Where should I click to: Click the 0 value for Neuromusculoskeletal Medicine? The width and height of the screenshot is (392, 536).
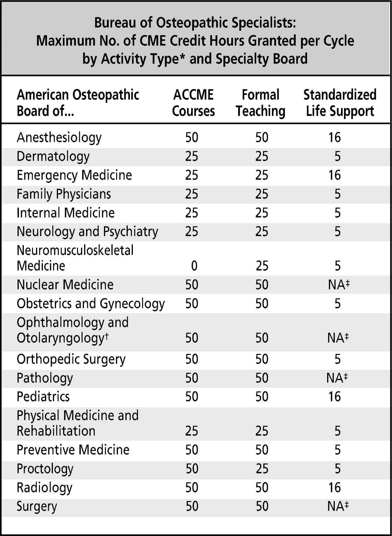tap(194, 266)
